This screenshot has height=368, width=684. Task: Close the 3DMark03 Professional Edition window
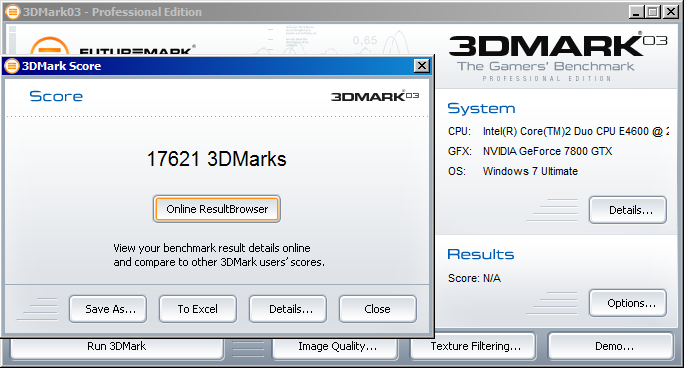[670, 12]
